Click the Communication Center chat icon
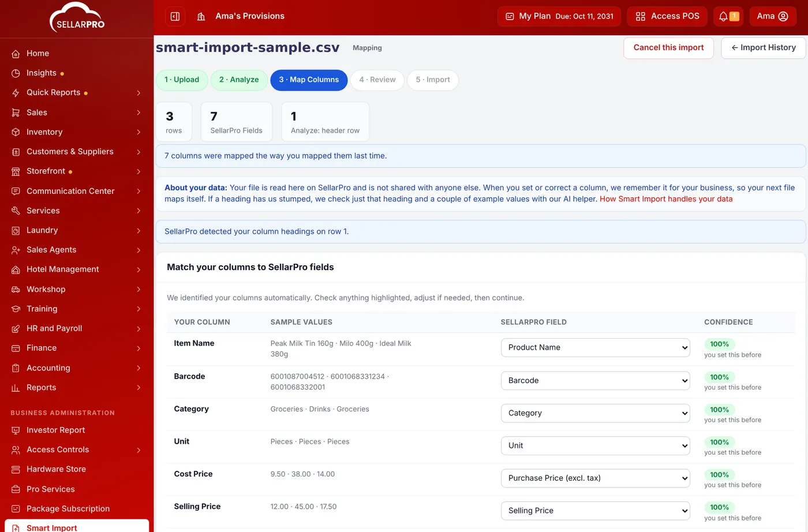Viewport: 808px width, 532px height. (16, 191)
